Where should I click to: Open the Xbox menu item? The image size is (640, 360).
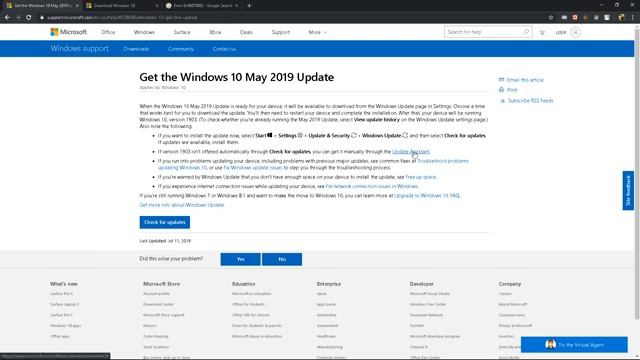(215, 32)
